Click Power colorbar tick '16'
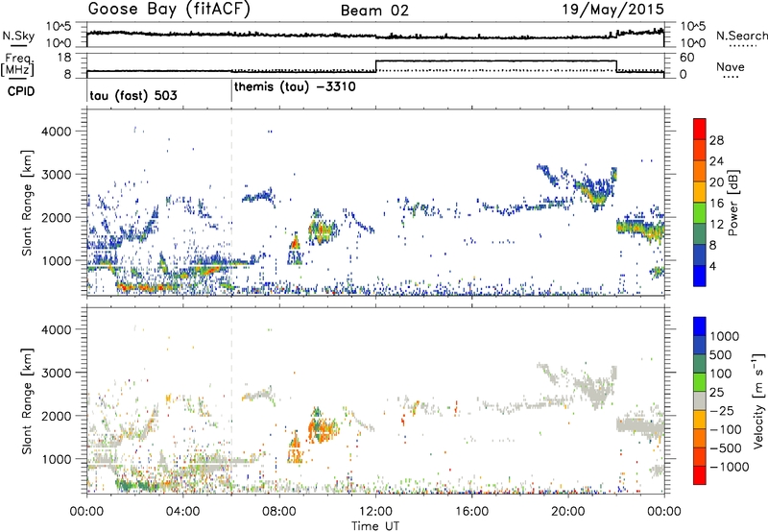 pyautogui.click(x=716, y=204)
